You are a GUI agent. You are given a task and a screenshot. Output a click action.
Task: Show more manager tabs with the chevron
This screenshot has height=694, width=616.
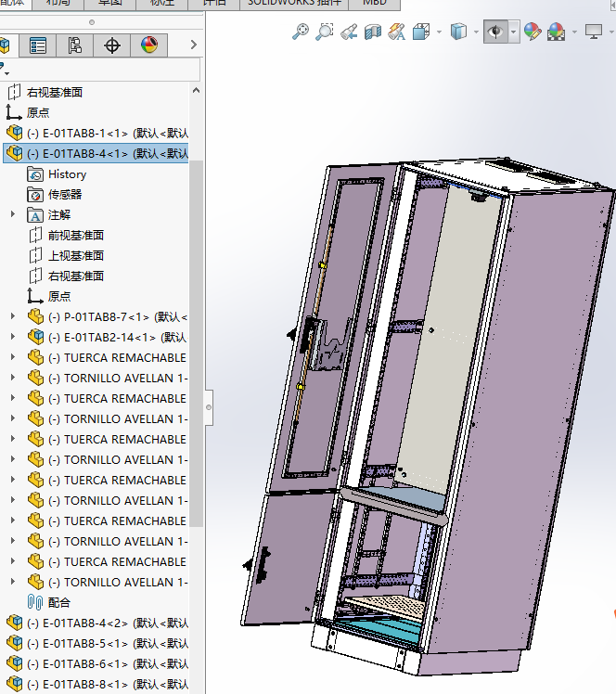point(193,45)
